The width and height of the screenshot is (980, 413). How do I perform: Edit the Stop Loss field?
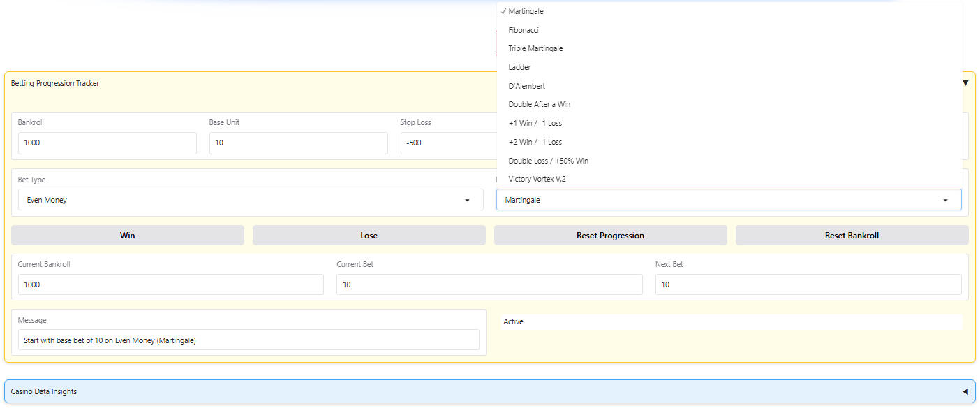coord(445,143)
